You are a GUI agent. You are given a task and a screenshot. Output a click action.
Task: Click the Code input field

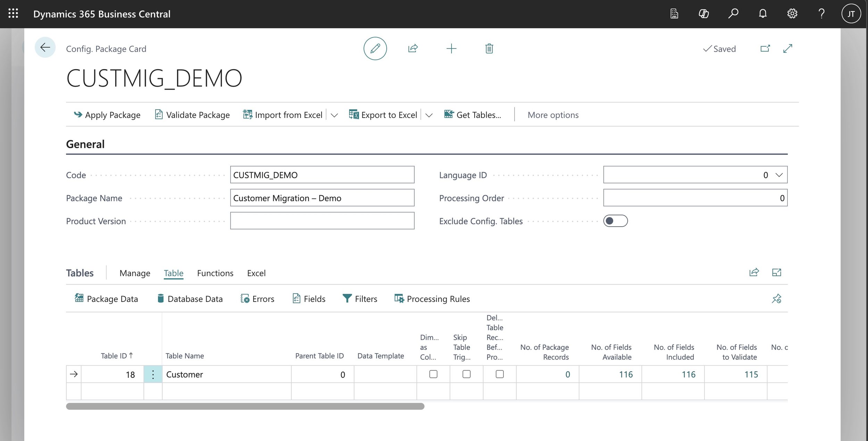tap(322, 175)
